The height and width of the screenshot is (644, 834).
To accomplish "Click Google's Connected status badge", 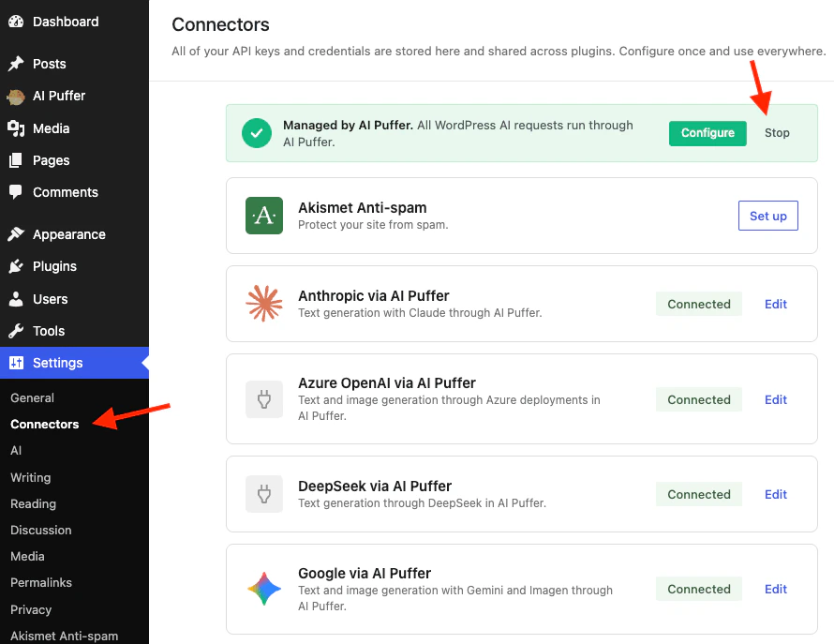I will 699,590.
